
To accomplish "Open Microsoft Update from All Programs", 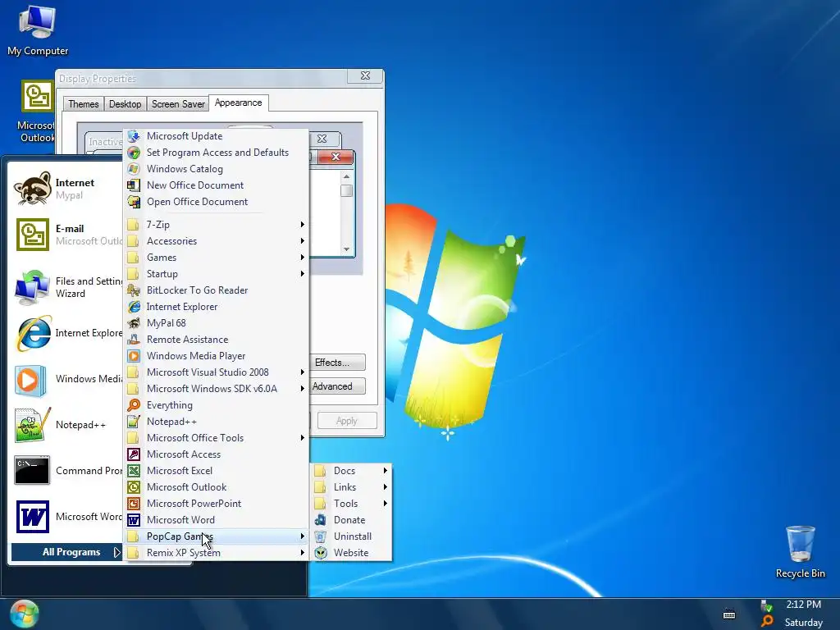I will (x=217, y=136).
